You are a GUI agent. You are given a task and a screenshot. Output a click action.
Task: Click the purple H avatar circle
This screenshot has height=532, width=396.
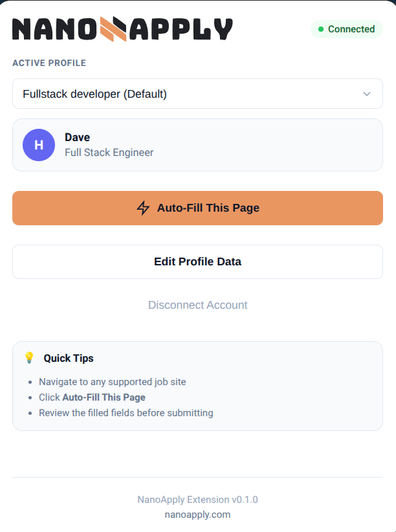click(39, 145)
